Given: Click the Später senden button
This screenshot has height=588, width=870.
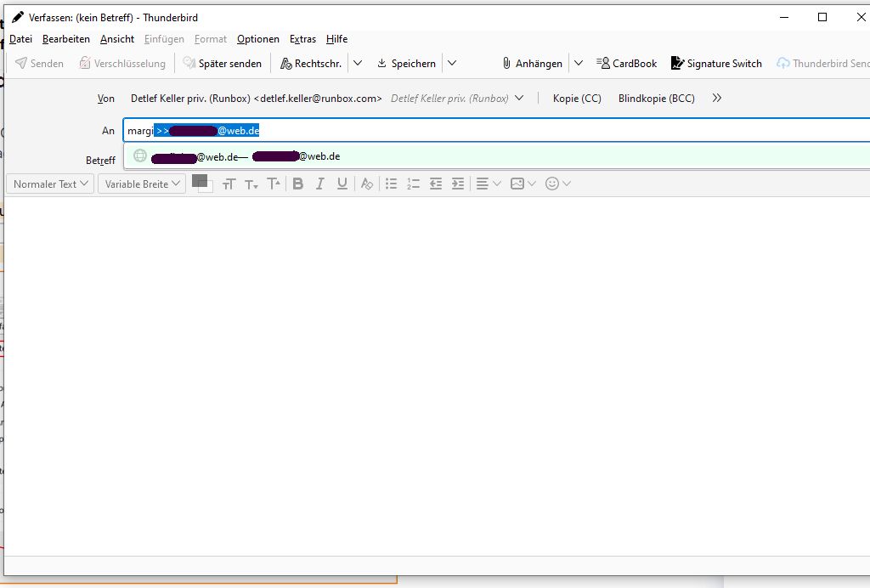Looking at the screenshot, I should 223,63.
